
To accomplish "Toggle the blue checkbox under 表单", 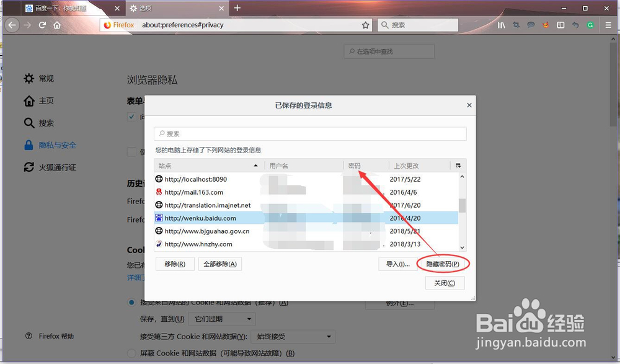I will (132, 116).
